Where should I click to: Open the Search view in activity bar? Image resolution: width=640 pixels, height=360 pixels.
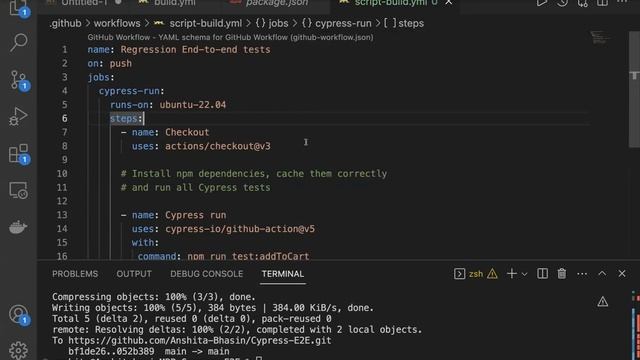[x=18, y=42]
